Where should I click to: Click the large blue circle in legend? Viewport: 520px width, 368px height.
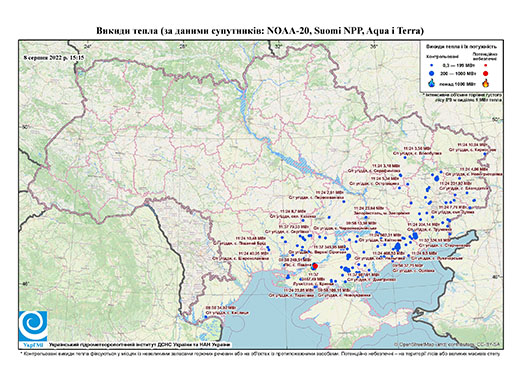click(432, 73)
